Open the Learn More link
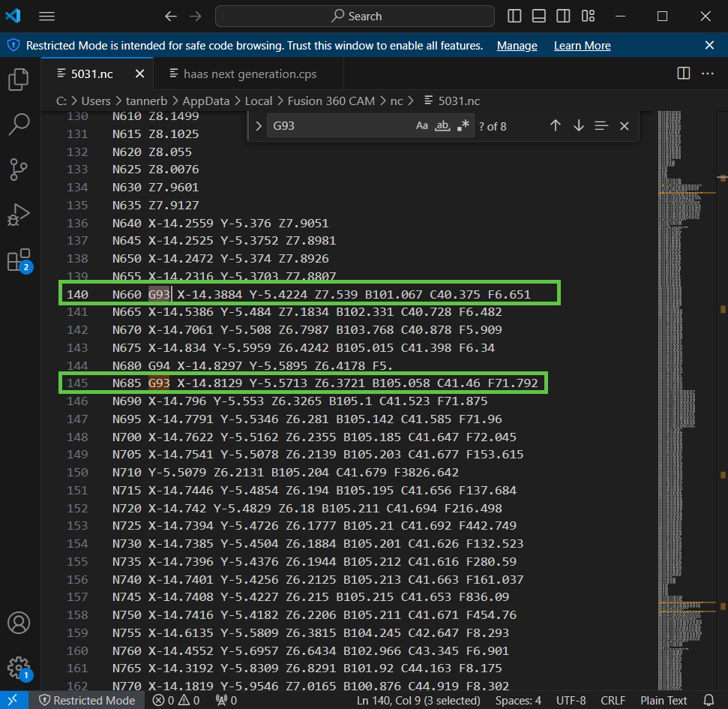The image size is (728, 709). pyautogui.click(x=583, y=46)
